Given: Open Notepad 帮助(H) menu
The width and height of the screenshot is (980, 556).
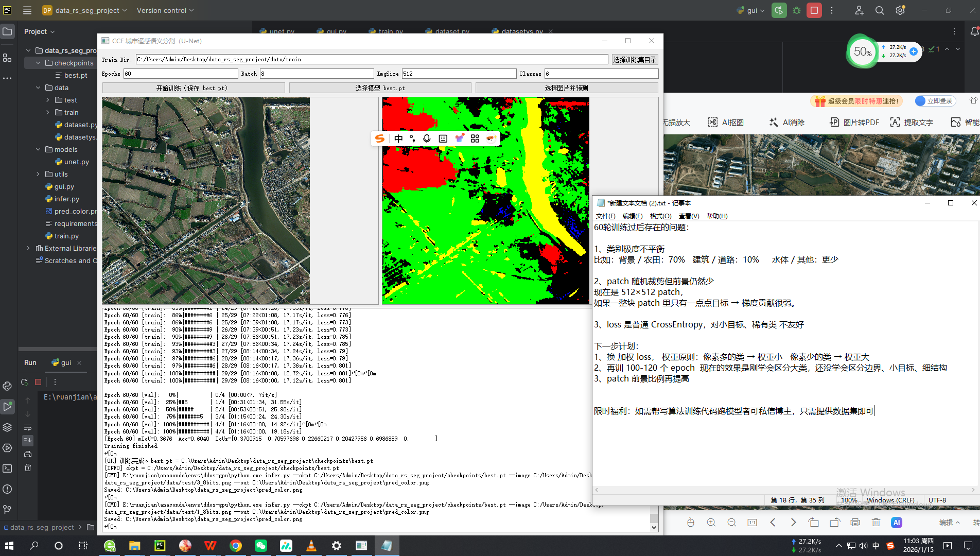Looking at the screenshot, I should [x=717, y=216].
